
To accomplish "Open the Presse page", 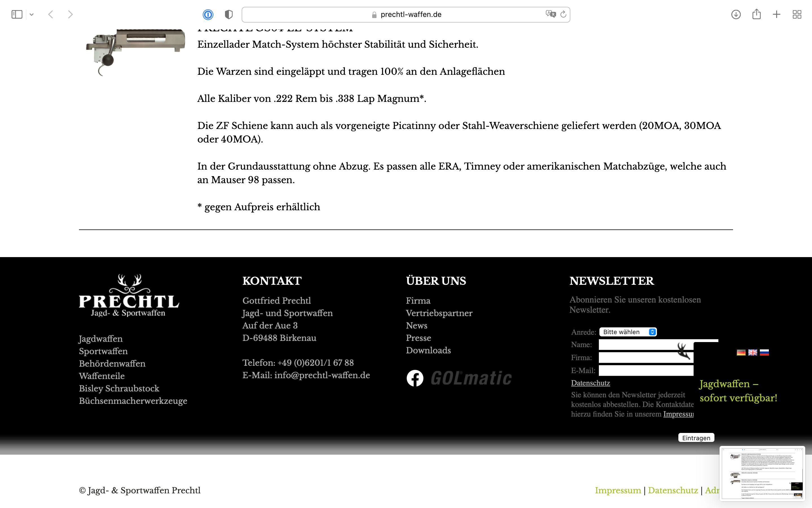I will point(418,338).
